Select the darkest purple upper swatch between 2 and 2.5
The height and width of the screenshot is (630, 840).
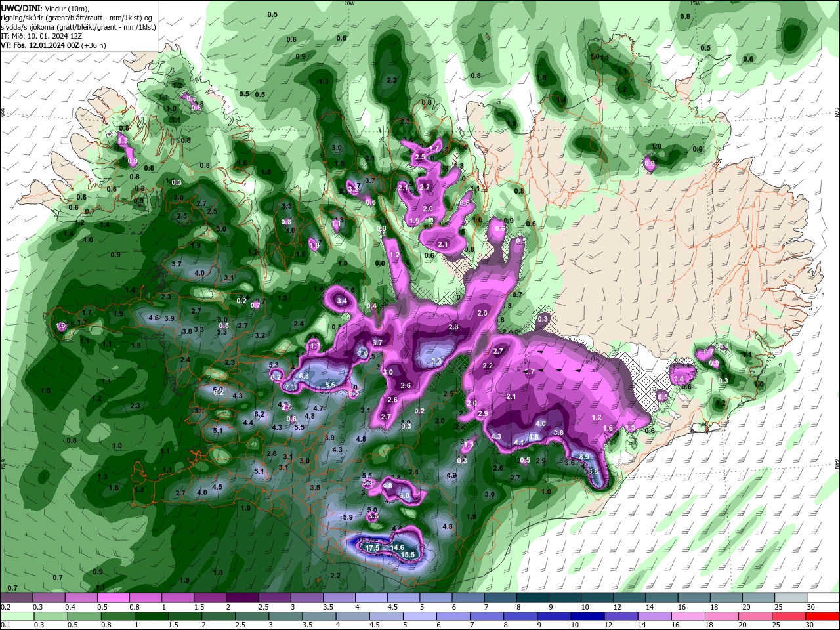242,598
